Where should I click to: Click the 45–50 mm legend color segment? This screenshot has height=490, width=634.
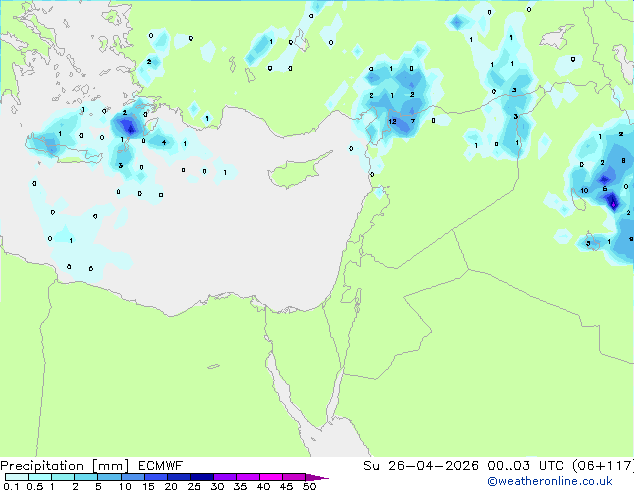pyautogui.click(x=294, y=477)
